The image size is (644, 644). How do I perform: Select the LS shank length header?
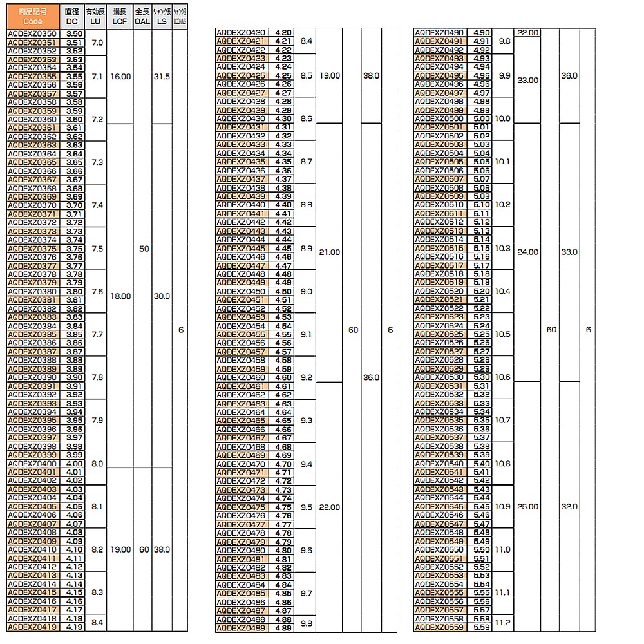tap(162, 16)
